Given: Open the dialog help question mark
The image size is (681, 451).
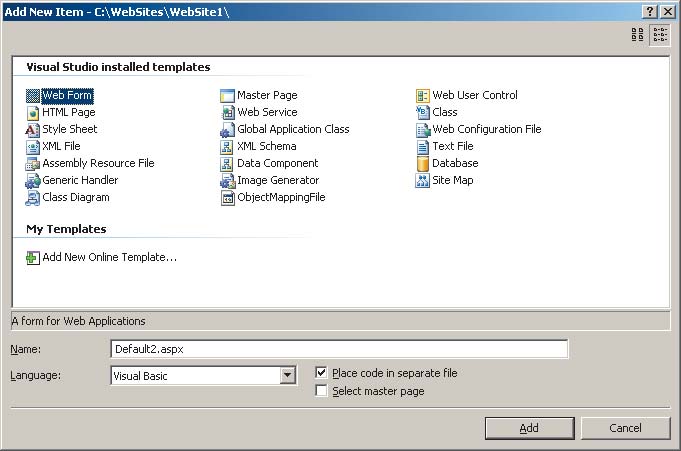Looking at the screenshot, I should pos(649,12).
